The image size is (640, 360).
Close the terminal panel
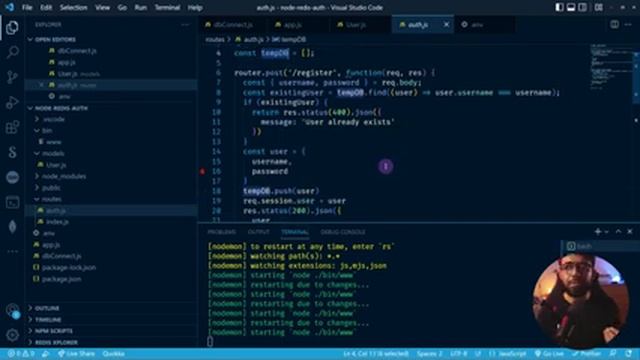[630, 231]
